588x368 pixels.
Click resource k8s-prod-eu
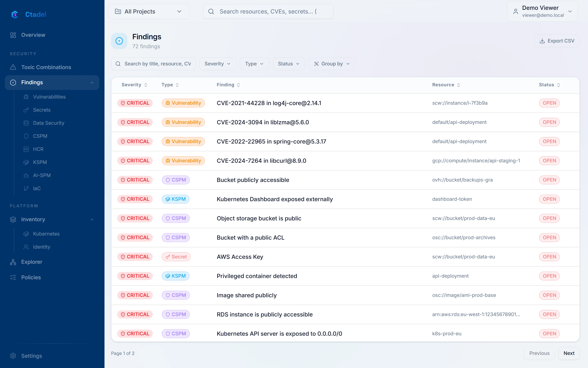point(447,334)
